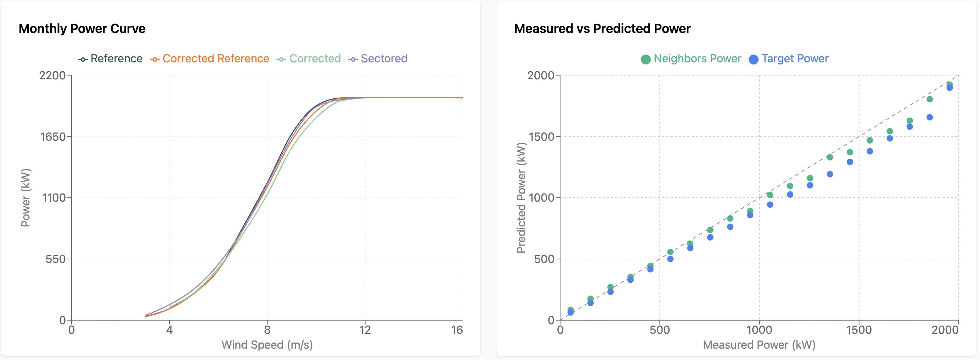The image size is (980, 360).
Task: Toggle the Neighbors Power series label
Action: (697, 58)
